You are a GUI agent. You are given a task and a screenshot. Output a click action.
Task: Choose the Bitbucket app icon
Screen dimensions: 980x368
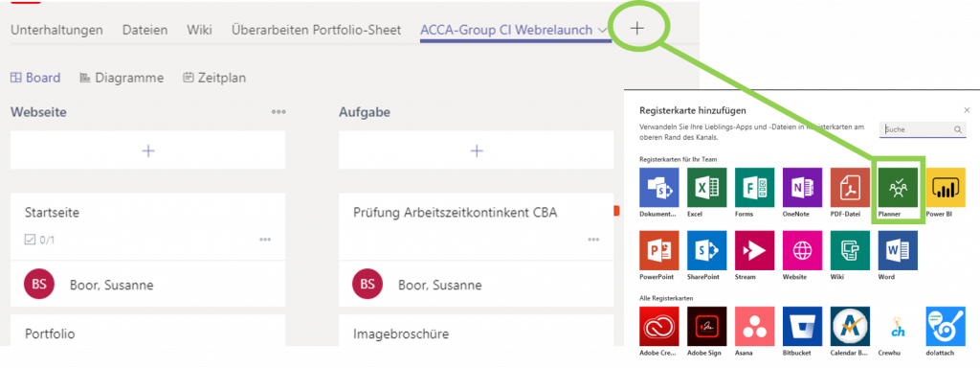pyautogui.click(x=802, y=326)
